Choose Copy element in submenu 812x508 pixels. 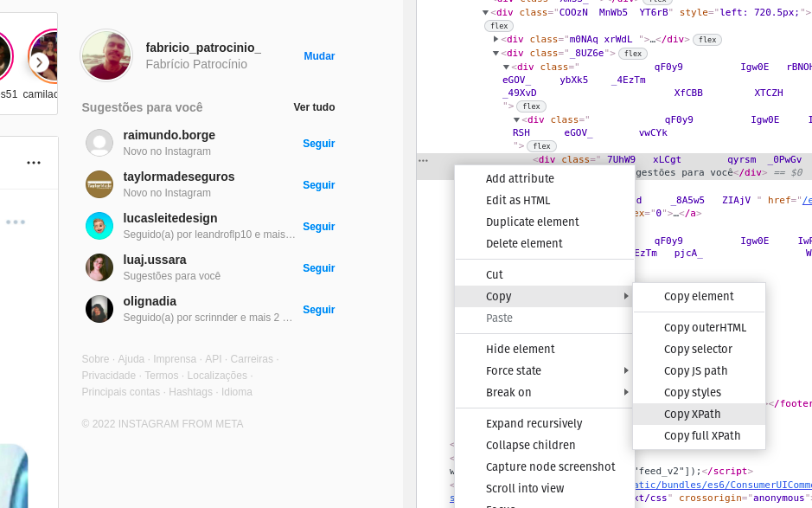pos(699,297)
